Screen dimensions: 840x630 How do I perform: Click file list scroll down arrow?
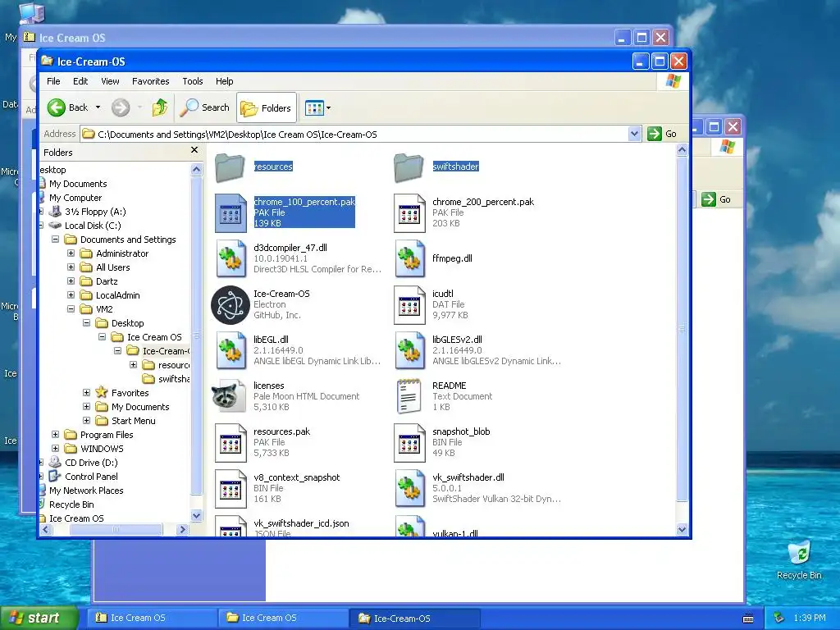(x=682, y=529)
